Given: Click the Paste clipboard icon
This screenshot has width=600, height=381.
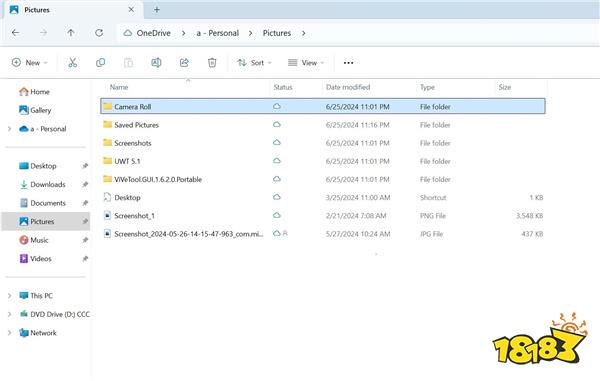Looking at the screenshot, I should [128, 62].
